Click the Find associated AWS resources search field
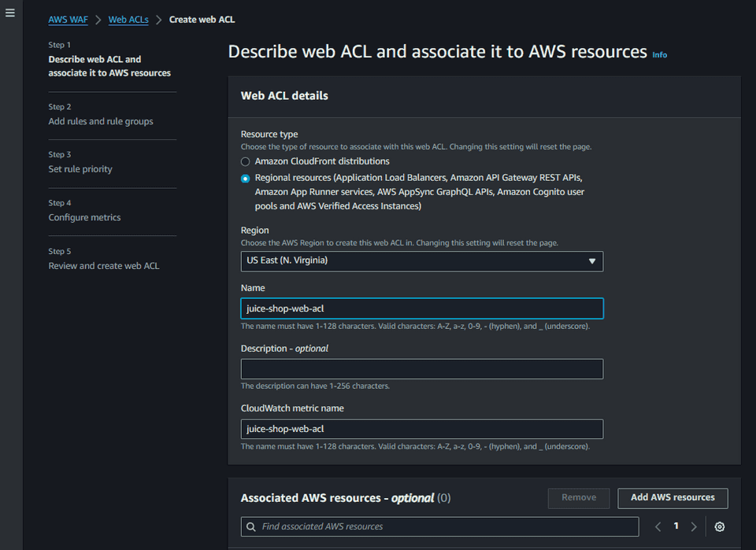 pos(441,526)
